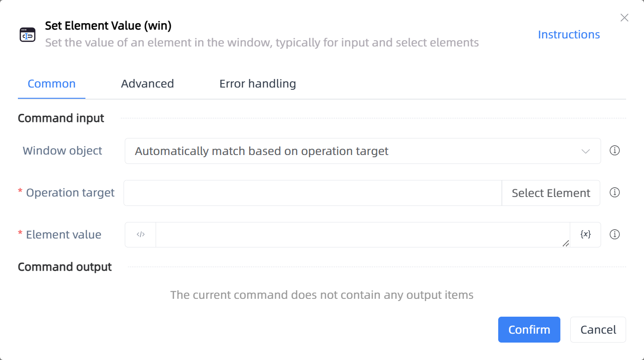644x360 pixels.
Task: Toggle expression mode icon for Element value
Action: coord(140,234)
